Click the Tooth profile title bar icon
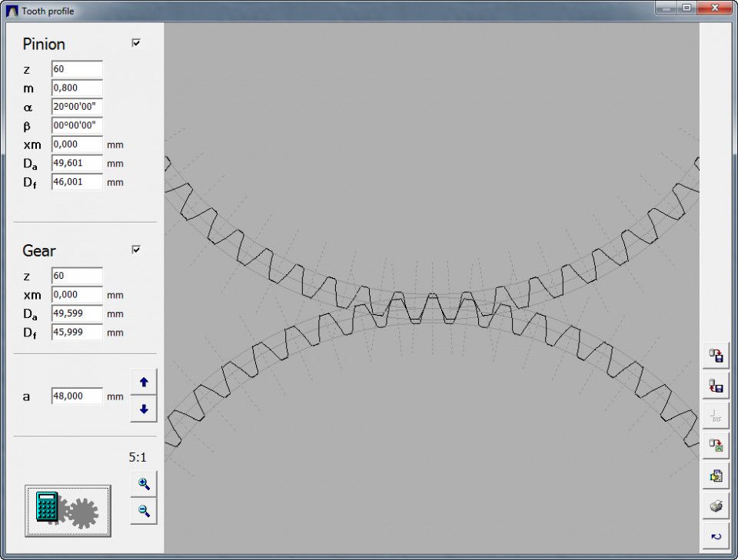Viewport: 738px width, 560px height. coord(11,11)
